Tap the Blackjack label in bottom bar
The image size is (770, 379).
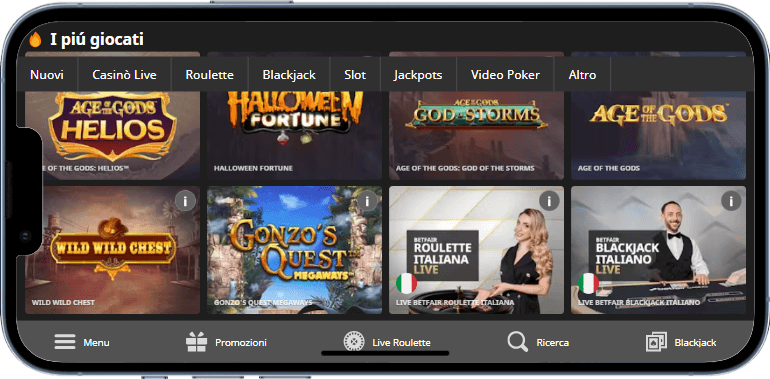(x=695, y=343)
